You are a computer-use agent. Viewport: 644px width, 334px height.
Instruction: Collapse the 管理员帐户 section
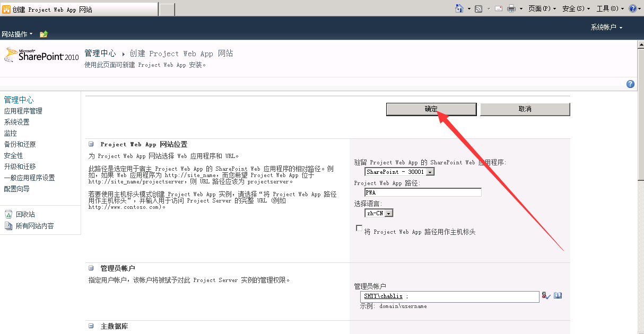click(91, 268)
